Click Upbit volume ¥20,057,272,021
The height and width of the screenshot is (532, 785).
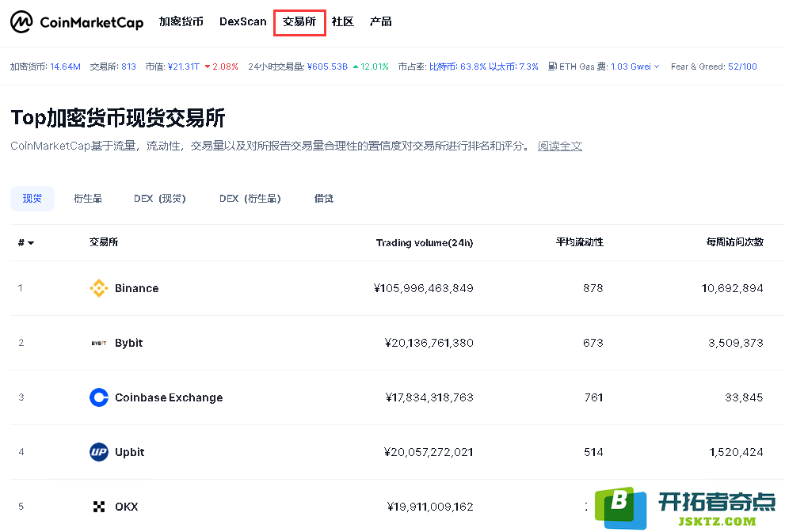(429, 452)
